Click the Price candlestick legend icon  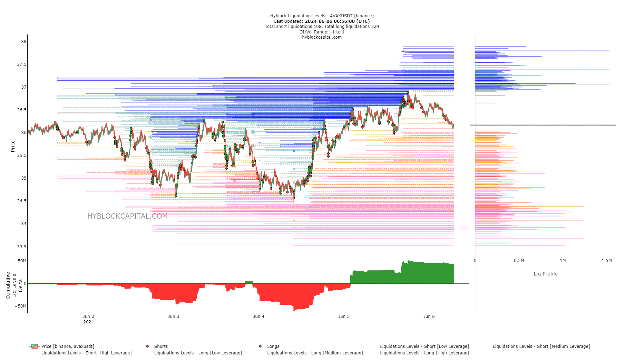click(35, 346)
